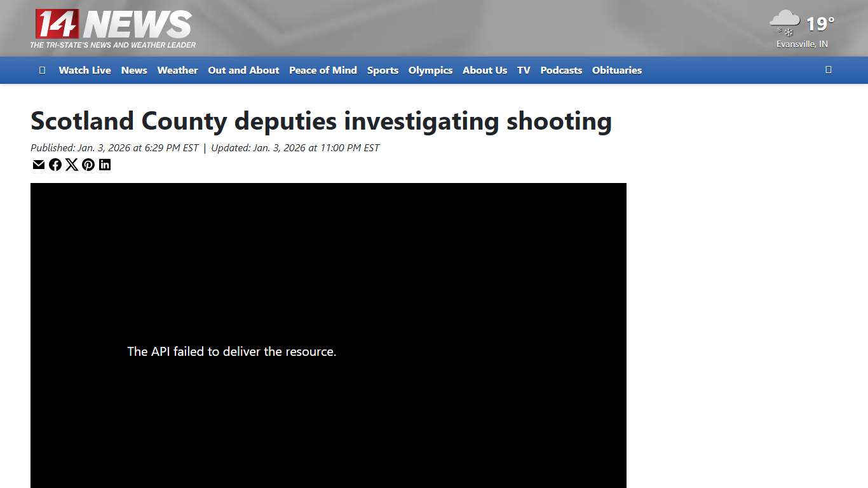Open the hamburger navigation menu
868x488 pixels.
[42, 70]
